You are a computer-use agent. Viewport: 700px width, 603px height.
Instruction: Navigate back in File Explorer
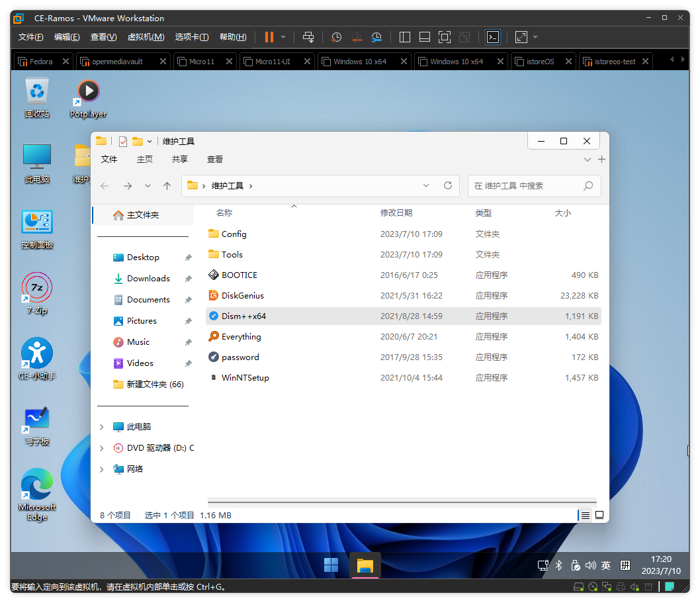click(105, 186)
